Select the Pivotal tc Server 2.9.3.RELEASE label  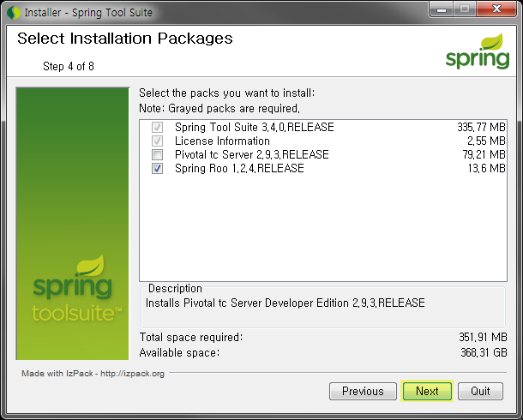(252, 154)
